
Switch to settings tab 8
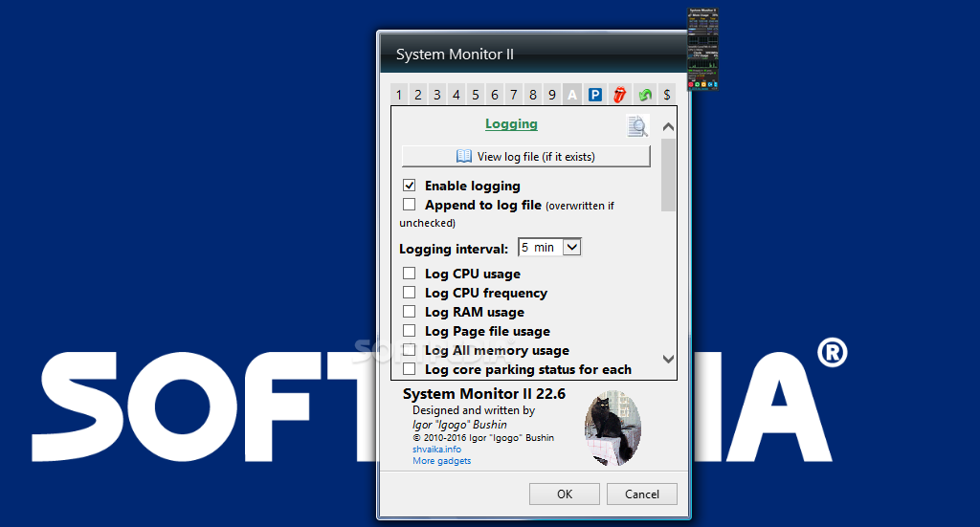533,95
